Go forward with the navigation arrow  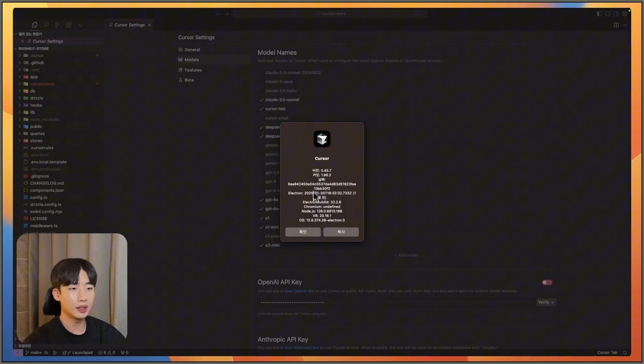coord(227,14)
